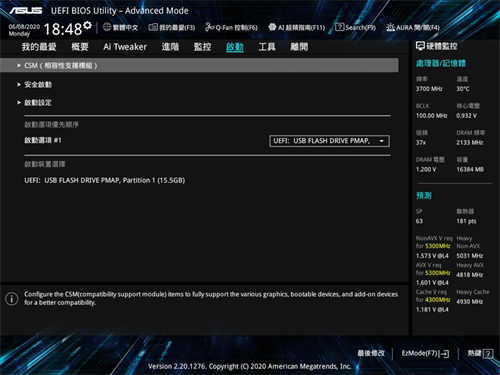This screenshot has width=500, height=375.
Task: Open boot option #1 dropdown
Action: [329, 141]
